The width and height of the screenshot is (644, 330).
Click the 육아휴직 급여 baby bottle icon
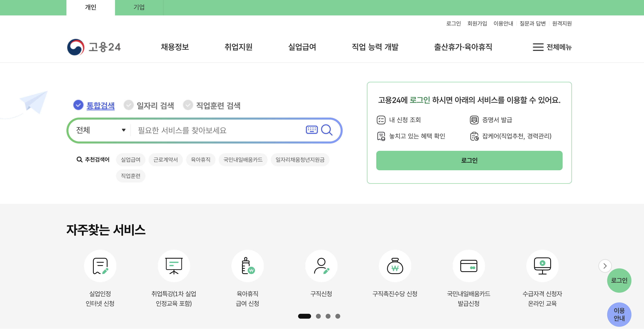point(247,266)
